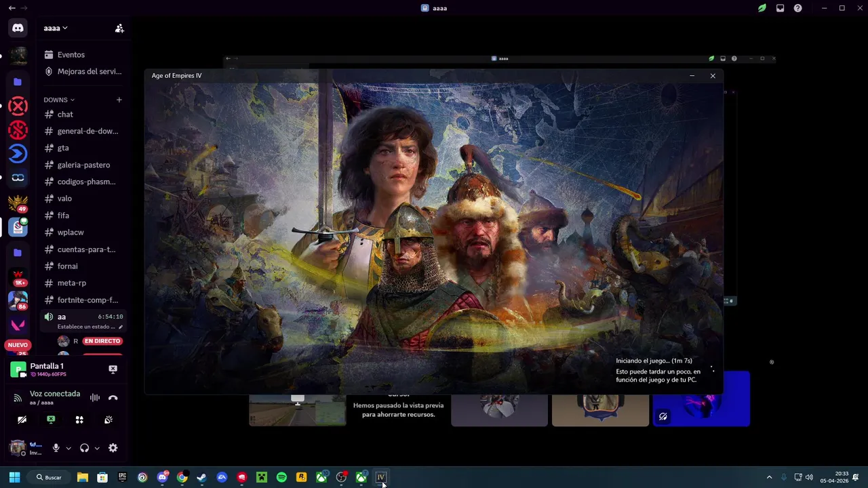Open the volume control in system tray
The width and height of the screenshot is (868, 488).
(x=809, y=477)
